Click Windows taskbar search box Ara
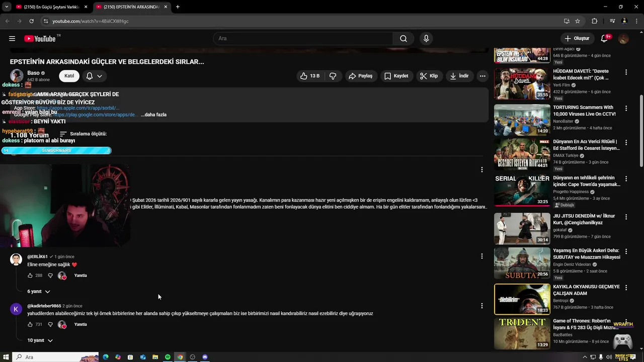The width and height of the screenshot is (644, 362). 55,357
